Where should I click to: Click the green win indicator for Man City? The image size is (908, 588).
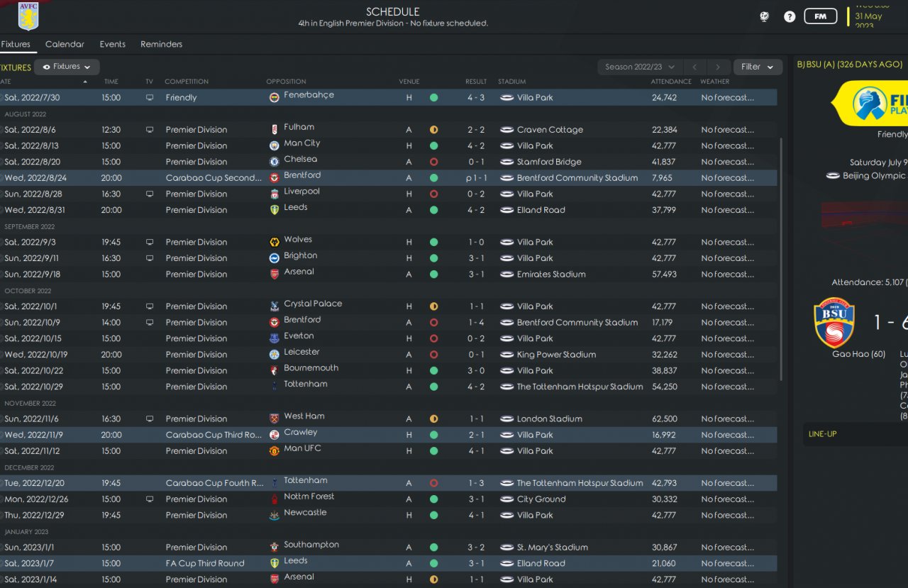pyautogui.click(x=433, y=146)
